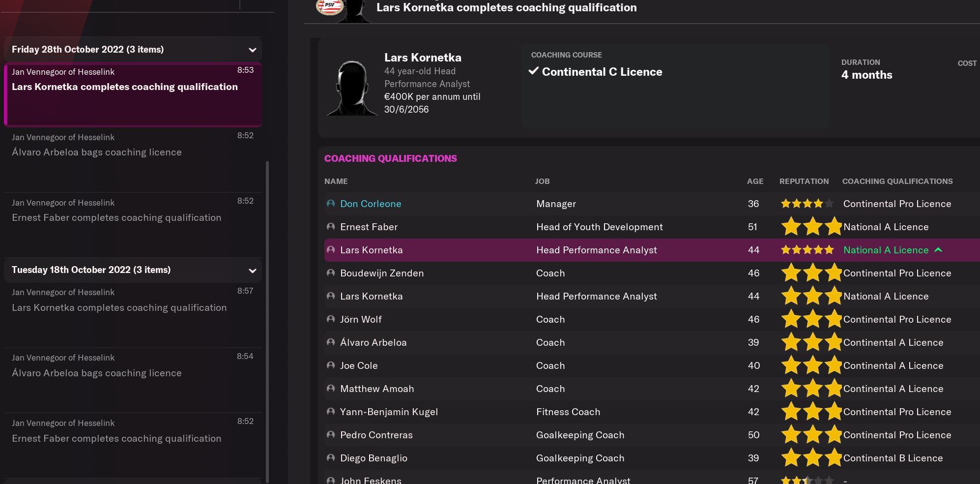Click Ernest Faber's person icon
This screenshot has height=484, width=980.
[330, 226]
